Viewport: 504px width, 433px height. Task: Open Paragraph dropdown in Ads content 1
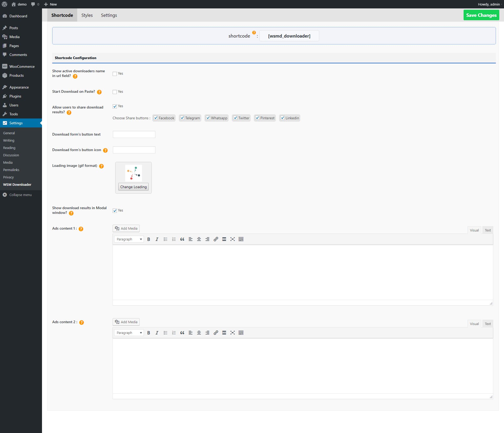129,239
